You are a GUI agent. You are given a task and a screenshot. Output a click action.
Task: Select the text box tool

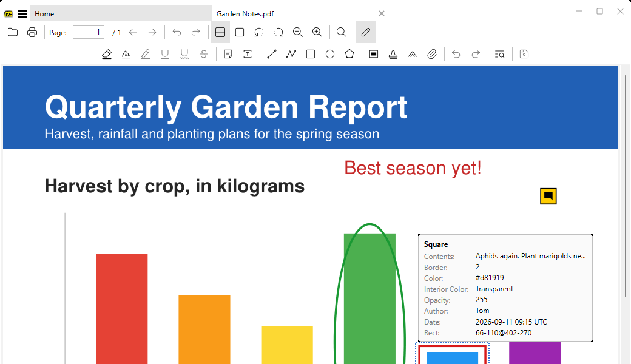(x=248, y=55)
